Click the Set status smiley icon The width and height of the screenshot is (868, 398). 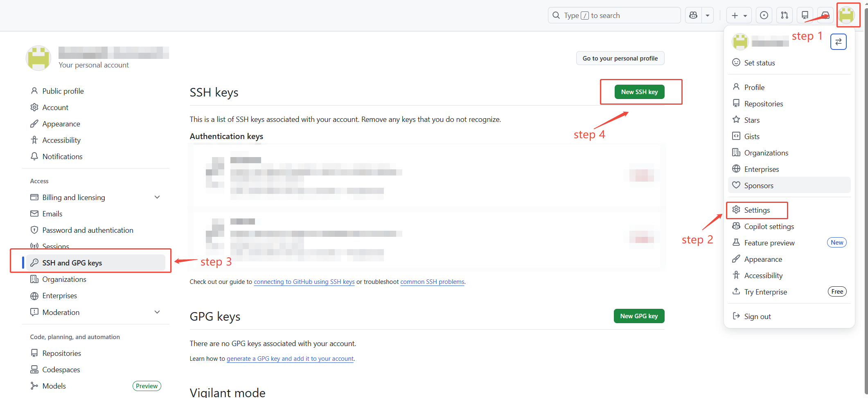(736, 63)
